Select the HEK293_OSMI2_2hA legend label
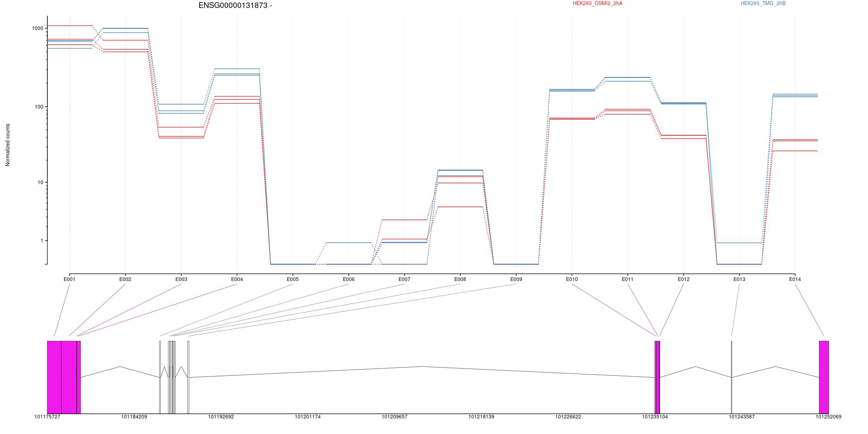This screenshot has height=434, width=868. tap(598, 3)
